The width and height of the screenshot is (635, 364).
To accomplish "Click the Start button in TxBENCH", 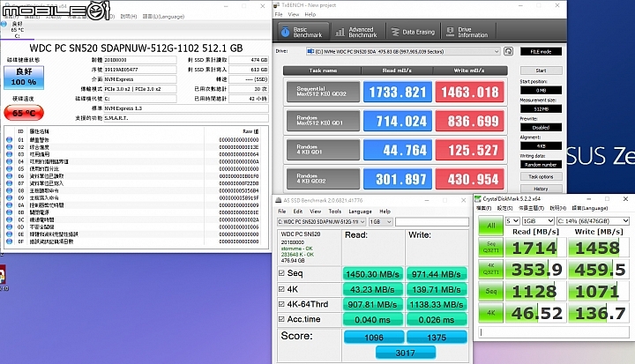I will pyautogui.click(x=541, y=71).
